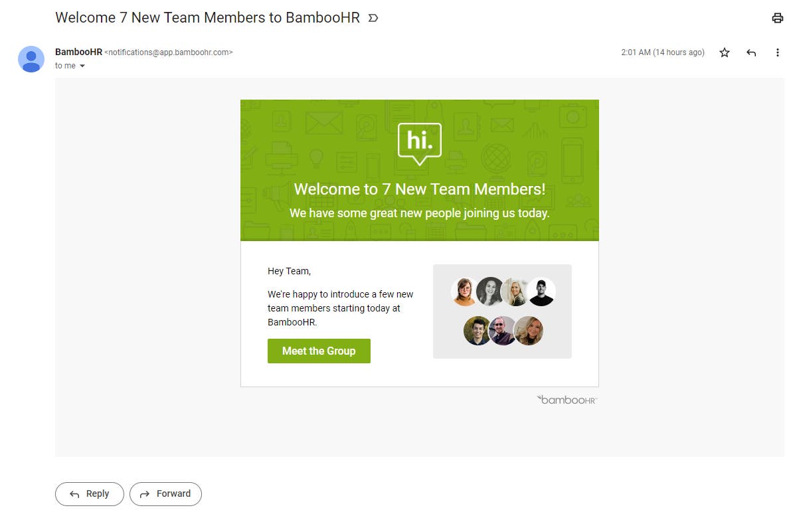Click the man with sunglasses photo
The image size is (793, 532).
(502, 331)
